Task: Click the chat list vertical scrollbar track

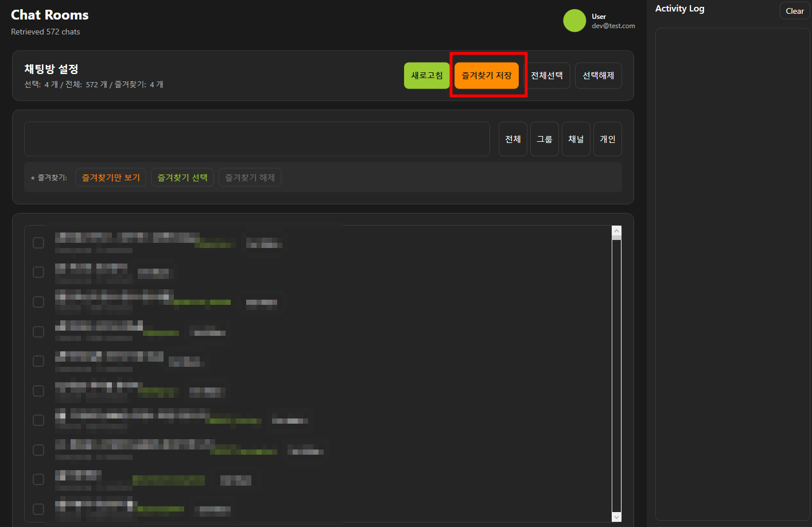Action: click(617, 373)
